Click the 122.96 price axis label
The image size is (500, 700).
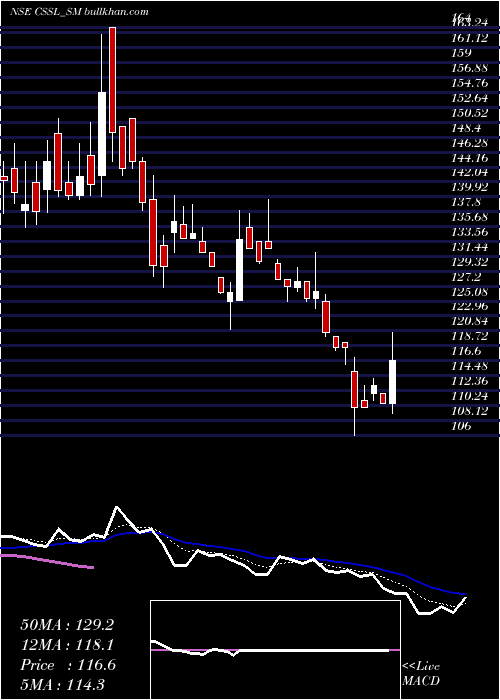470,306
